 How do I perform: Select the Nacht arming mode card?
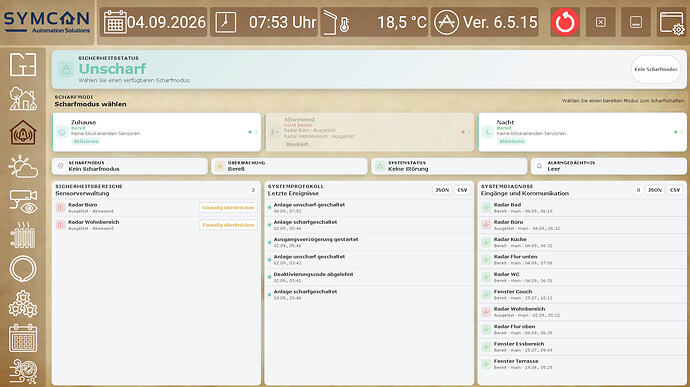(x=582, y=132)
